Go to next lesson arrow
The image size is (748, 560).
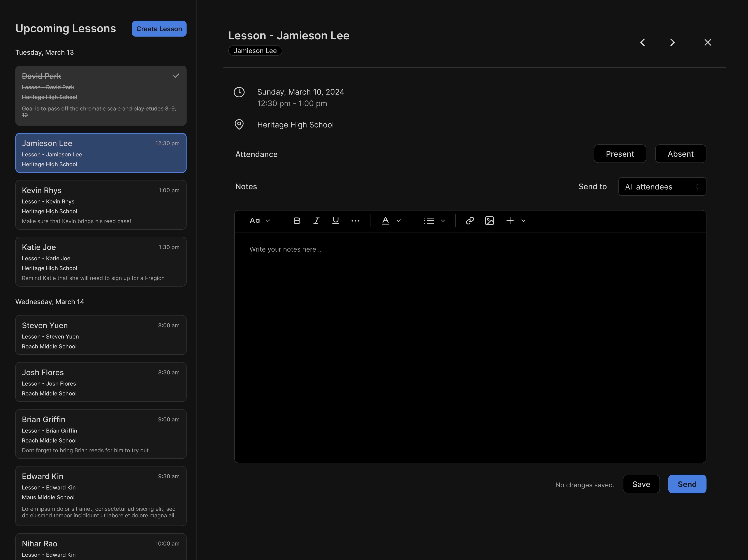click(672, 42)
